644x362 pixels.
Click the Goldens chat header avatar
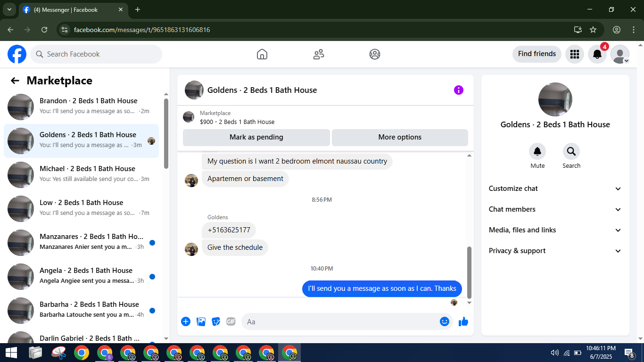194,90
